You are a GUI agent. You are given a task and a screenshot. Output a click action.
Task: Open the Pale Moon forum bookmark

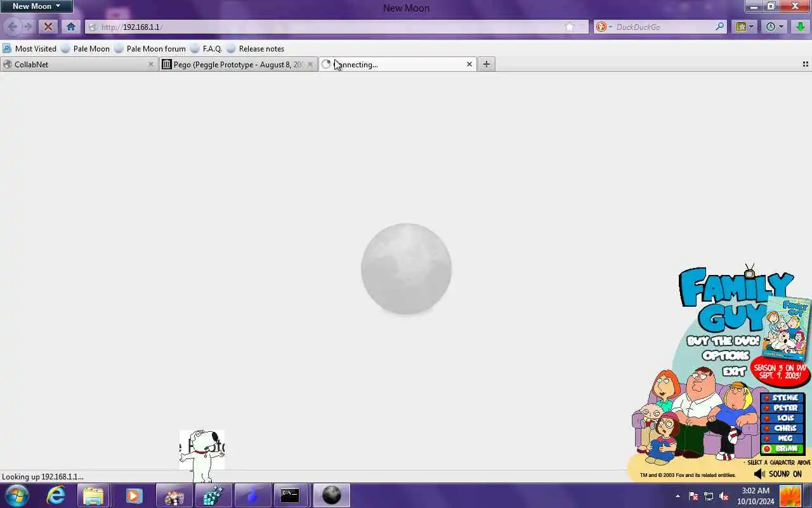[x=150, y=48]
